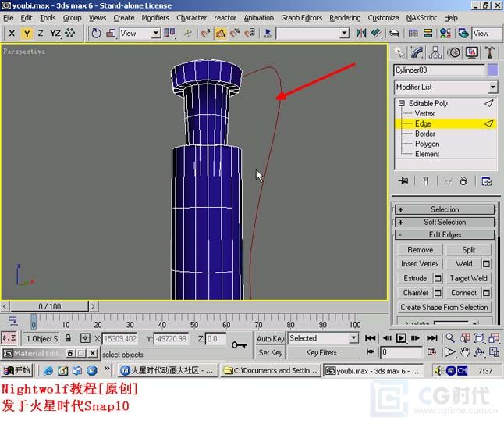Click the Use Pivot Point Center icon
Viewport: 504px width, 421px height.
[169, 33]
